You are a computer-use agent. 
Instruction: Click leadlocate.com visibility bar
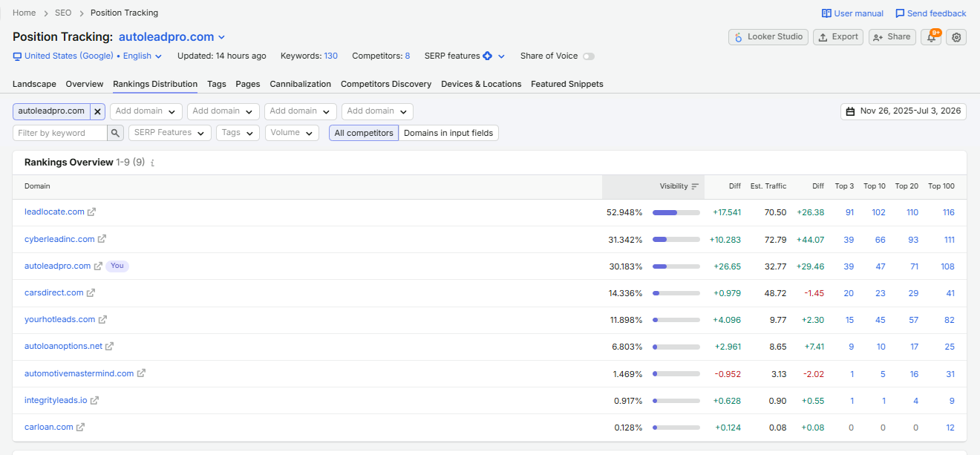(x=676, y=212)
